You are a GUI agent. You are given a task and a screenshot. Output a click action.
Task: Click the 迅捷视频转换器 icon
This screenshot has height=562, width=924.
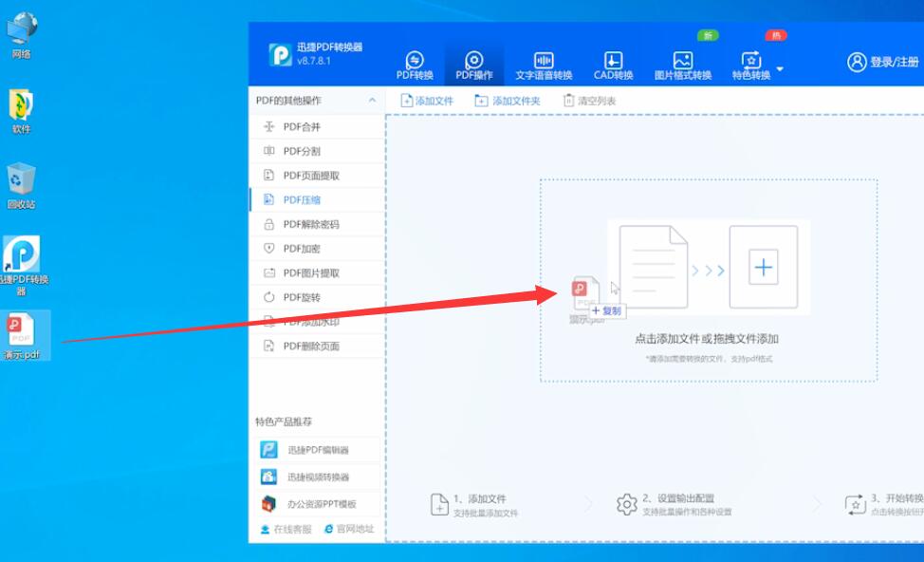click(268, 477)
